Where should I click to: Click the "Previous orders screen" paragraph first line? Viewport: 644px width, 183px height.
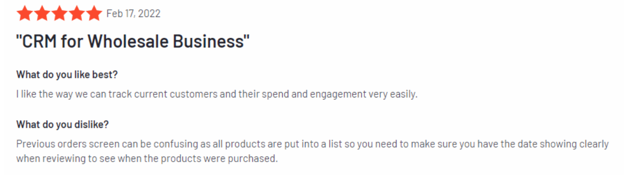(x=313, y=144)
